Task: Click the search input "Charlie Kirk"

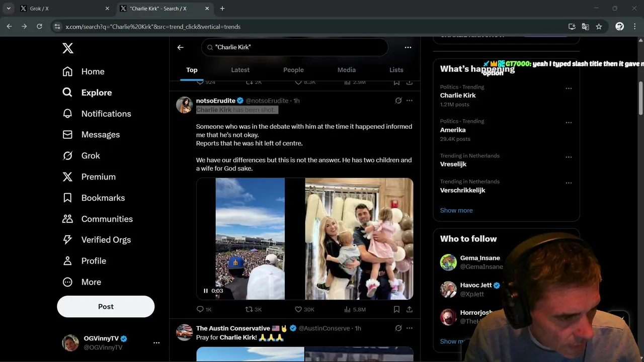Action: coord(294,47)
